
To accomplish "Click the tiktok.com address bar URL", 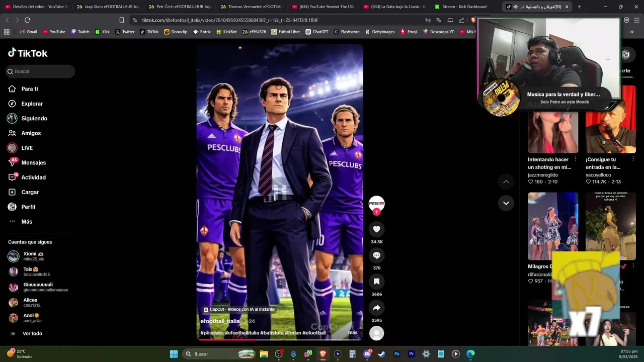I will [230, 20].
